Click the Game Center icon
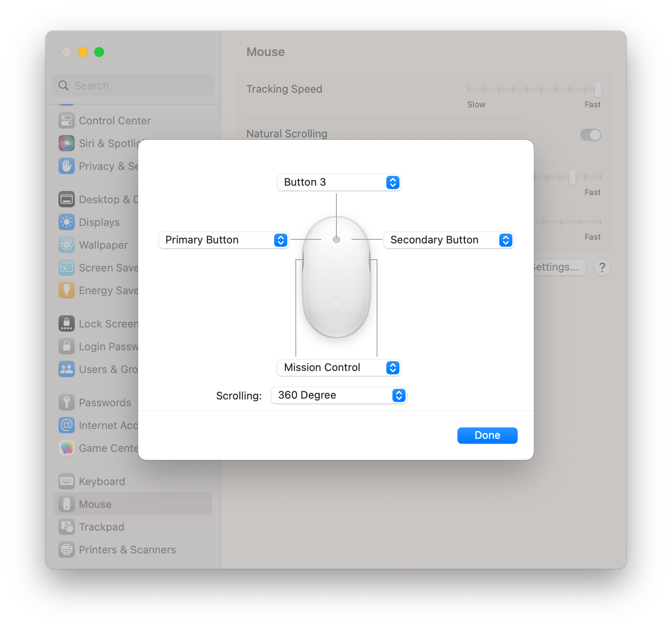The width and height of the screenshot is (672, 629). click(67, 448)
